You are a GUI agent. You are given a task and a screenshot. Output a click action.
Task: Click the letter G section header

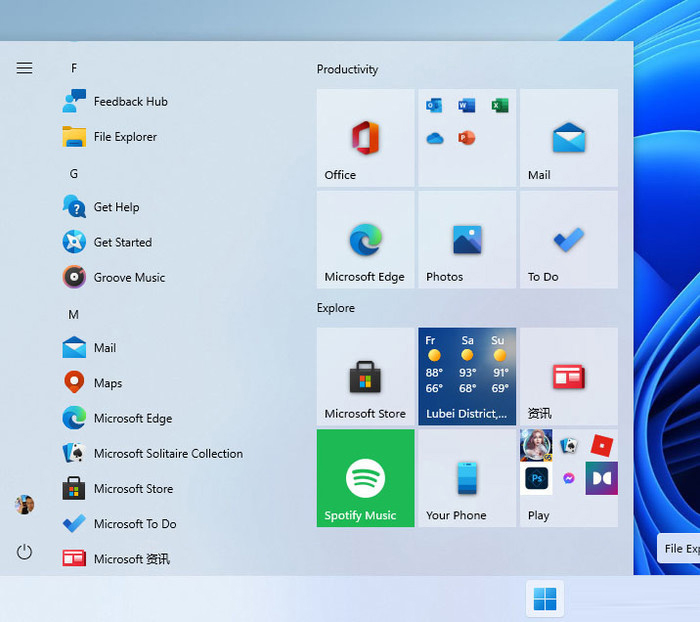pos(74,174)
